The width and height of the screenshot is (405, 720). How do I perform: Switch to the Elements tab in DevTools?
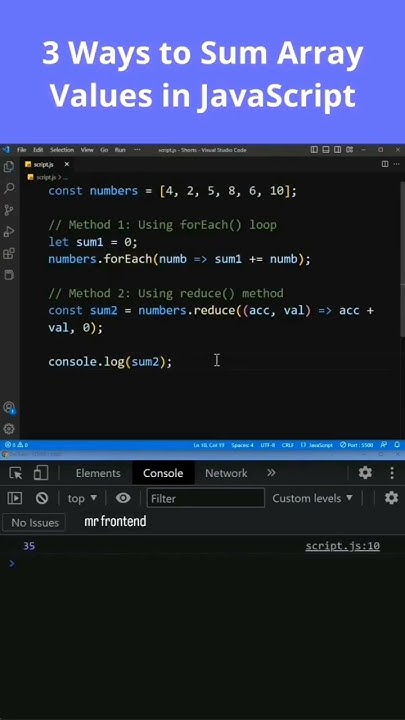(x=98, y=473)
